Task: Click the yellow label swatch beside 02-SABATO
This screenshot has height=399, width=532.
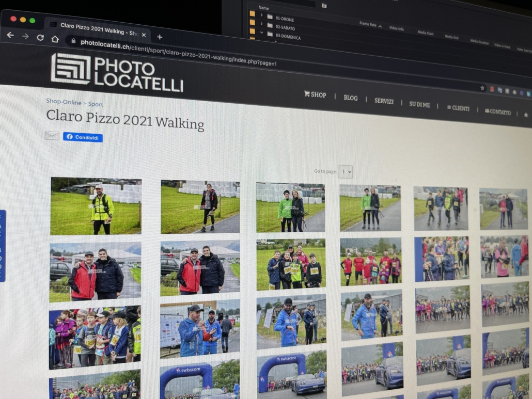Action: [252, 22]
